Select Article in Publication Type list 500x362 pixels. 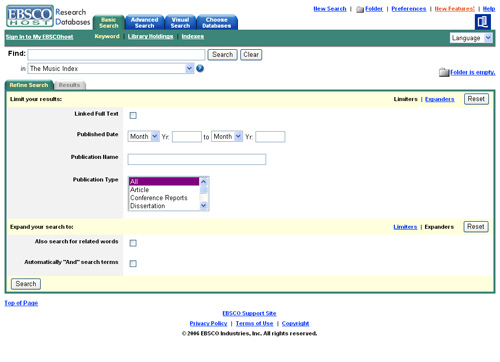(164, 190)
